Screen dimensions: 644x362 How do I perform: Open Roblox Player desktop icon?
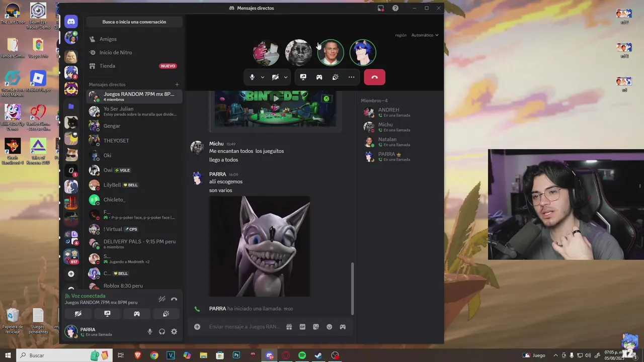(38, 82)
